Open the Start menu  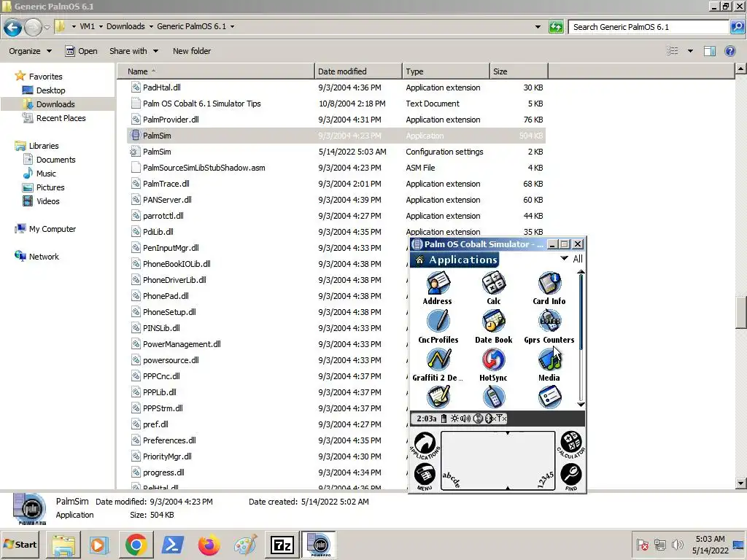tap(20, 544)
